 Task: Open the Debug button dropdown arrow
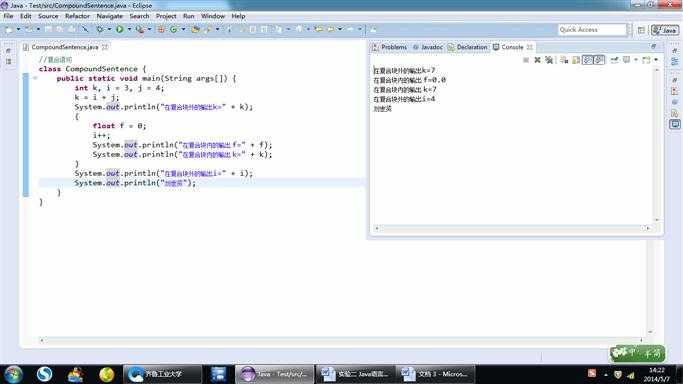point(109,29)
